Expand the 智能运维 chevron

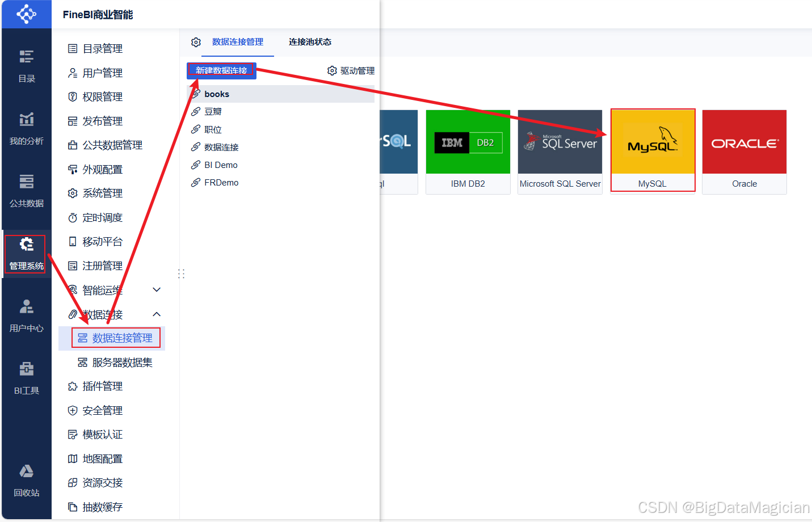click(157, 290)
